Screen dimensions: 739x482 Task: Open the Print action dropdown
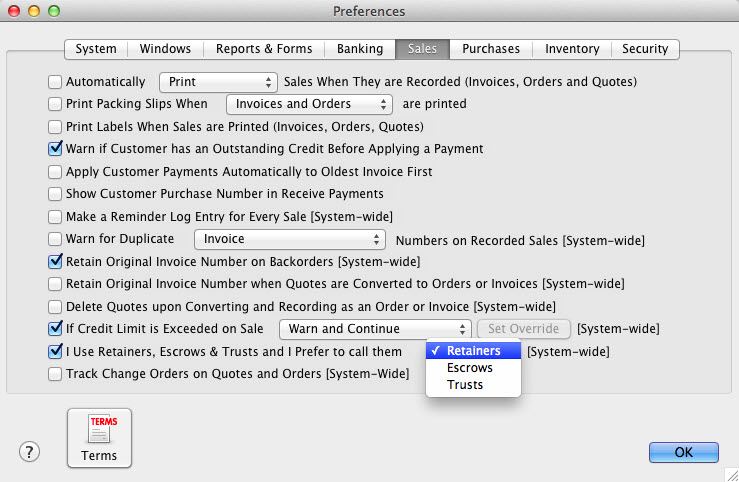click(x=218, y=82)
